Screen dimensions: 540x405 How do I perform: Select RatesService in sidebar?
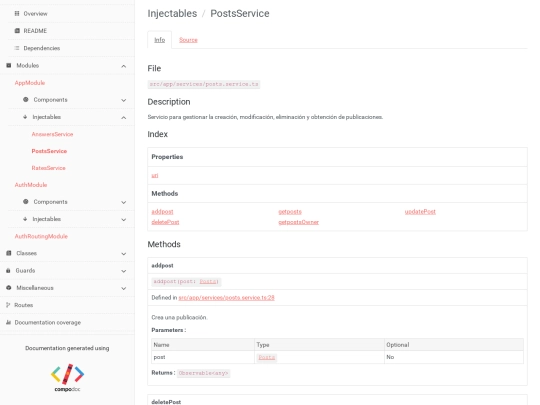(x=49, y=168)
